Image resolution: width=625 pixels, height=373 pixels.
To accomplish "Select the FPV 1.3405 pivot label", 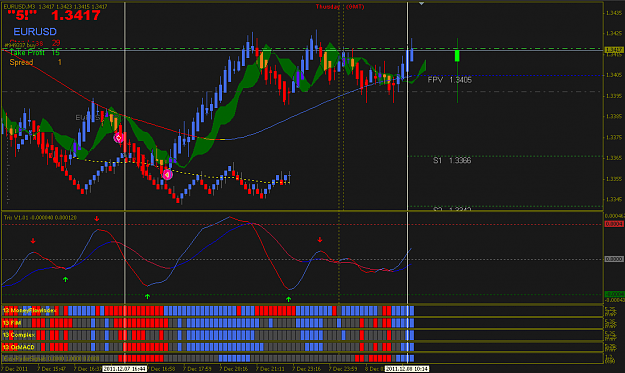I will 450,80.
